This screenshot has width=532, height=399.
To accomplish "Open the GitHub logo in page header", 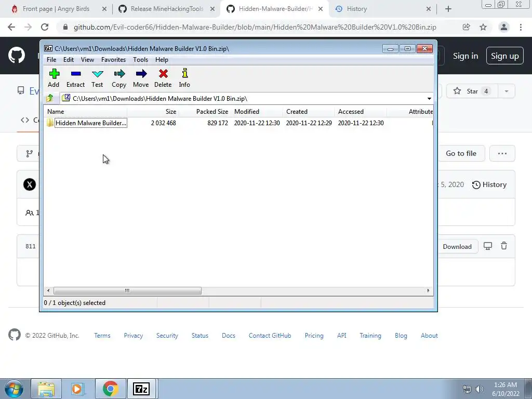I will point(16,56).
